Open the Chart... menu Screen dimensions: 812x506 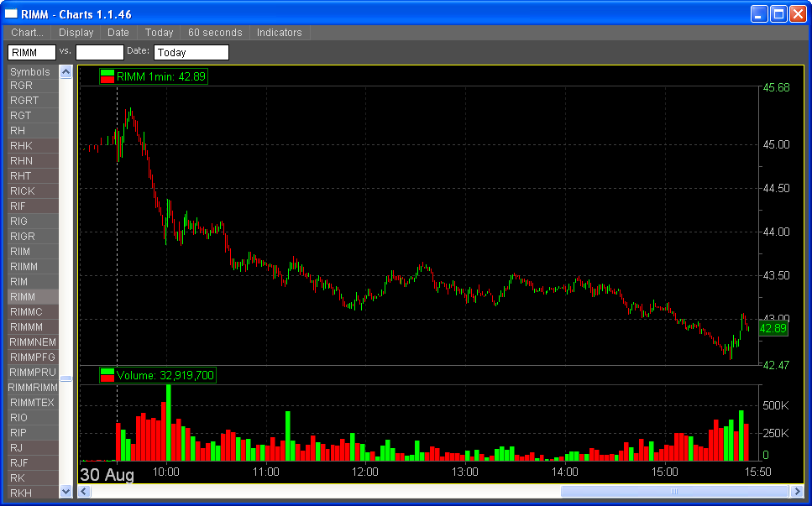click(28, 33)
